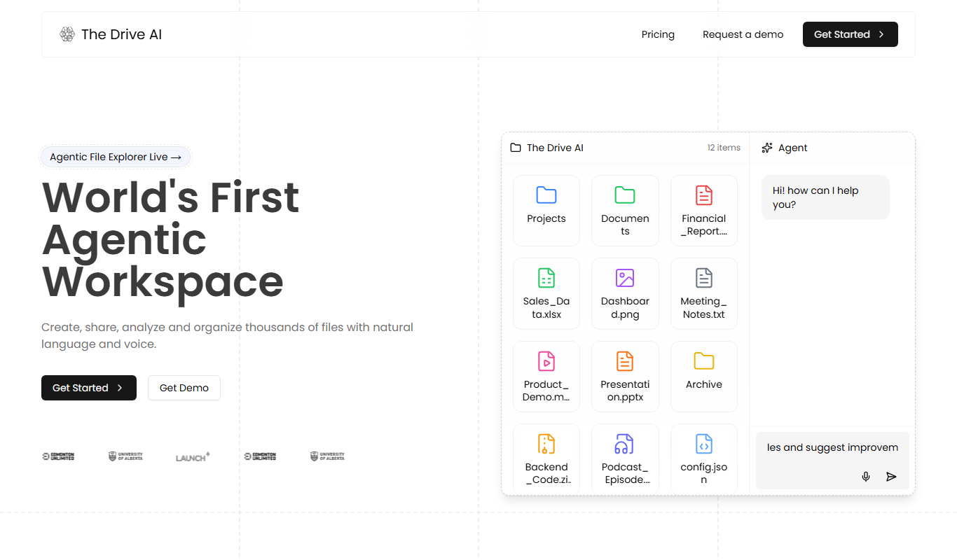This screenshot has height=560, width=957.
Task: Click the 'World's First Agentic Workspace' heading
Action: pyautogui.click(x=170, y=239)
